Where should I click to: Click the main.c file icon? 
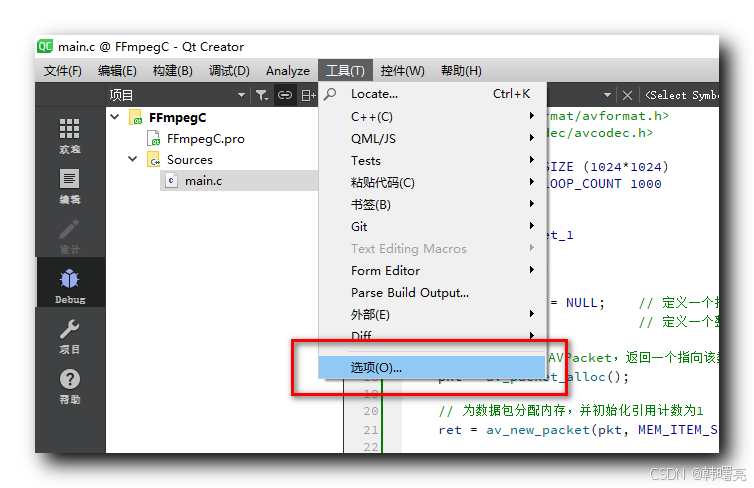pyautogui.click(x=171, y=181)
